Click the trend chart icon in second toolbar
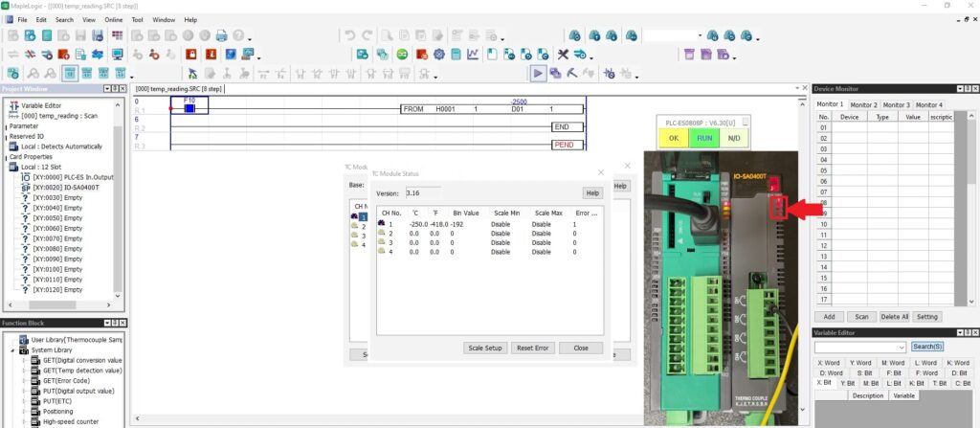980x428 pixels. (473, 55)
